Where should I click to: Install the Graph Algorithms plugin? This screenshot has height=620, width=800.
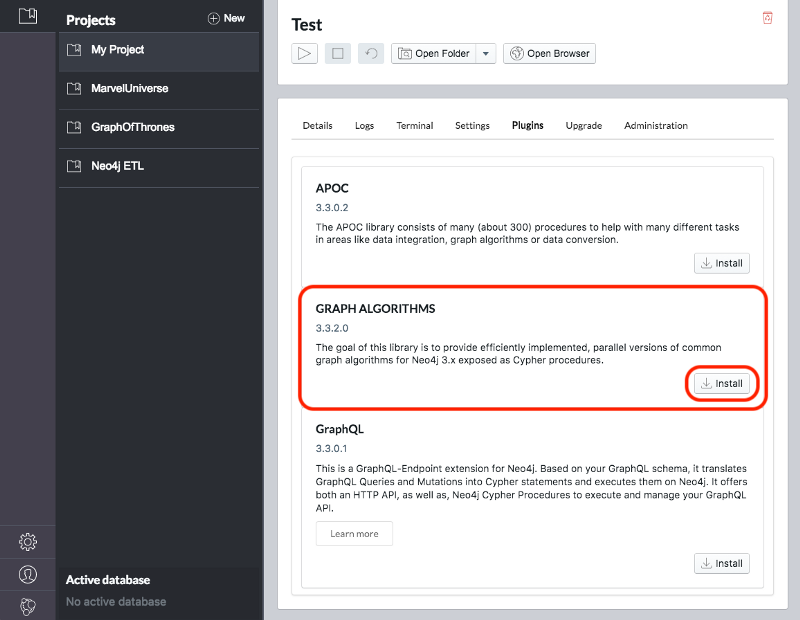click(721, 383)
